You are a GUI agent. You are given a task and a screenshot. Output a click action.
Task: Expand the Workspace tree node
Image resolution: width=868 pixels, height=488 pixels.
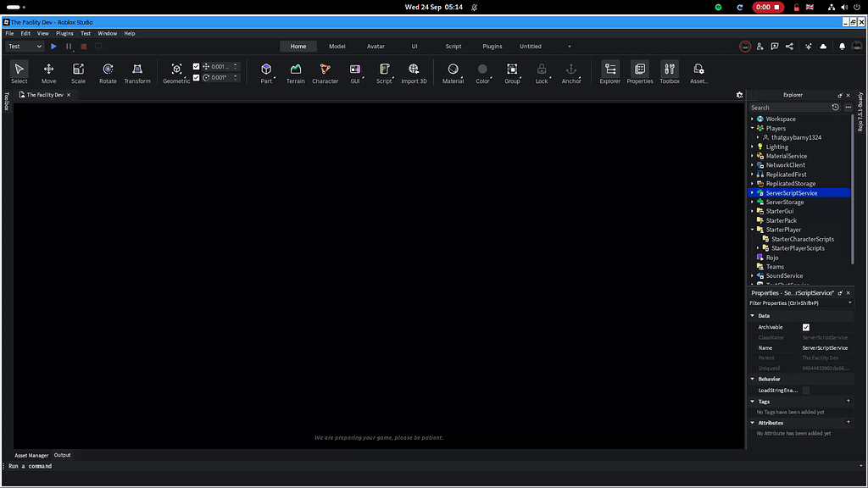[x=752, y=119]
